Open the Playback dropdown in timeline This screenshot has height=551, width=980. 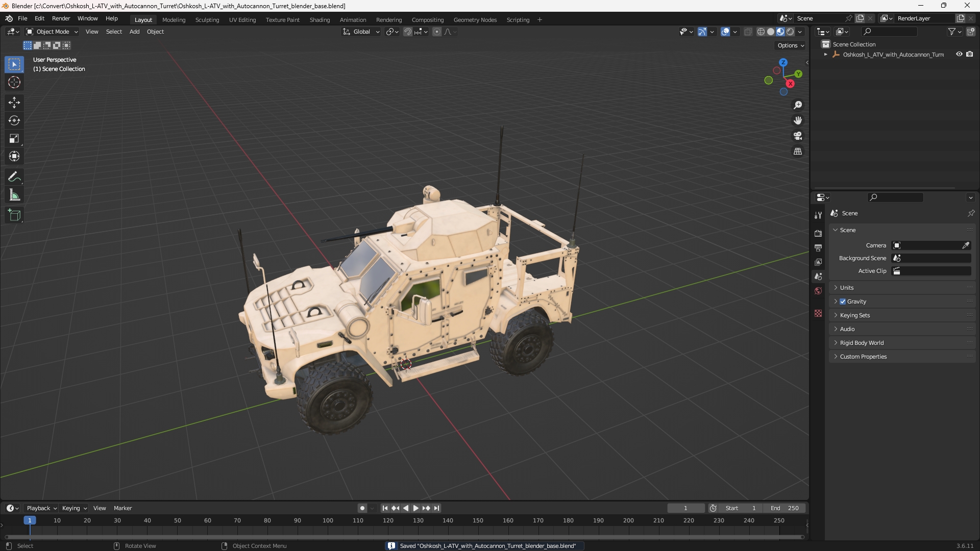pos(41,508)
